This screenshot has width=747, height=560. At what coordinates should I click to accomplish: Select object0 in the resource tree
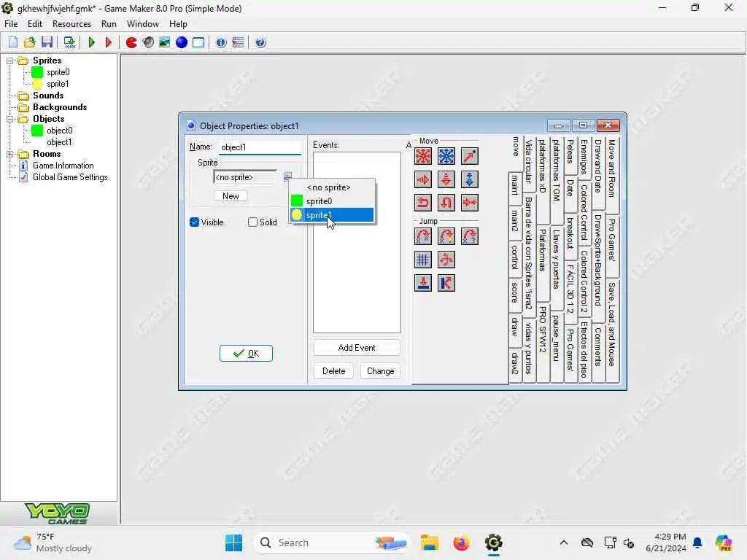coord(60,131)
